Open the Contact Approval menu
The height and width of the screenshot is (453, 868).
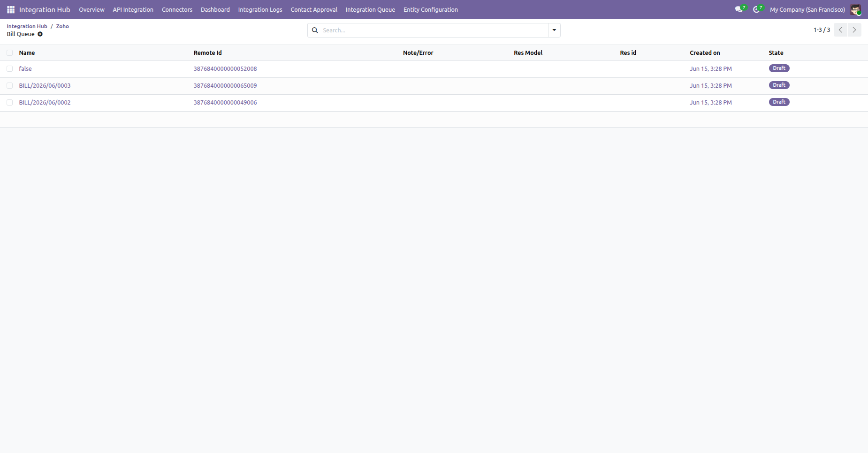click(314, 9)
